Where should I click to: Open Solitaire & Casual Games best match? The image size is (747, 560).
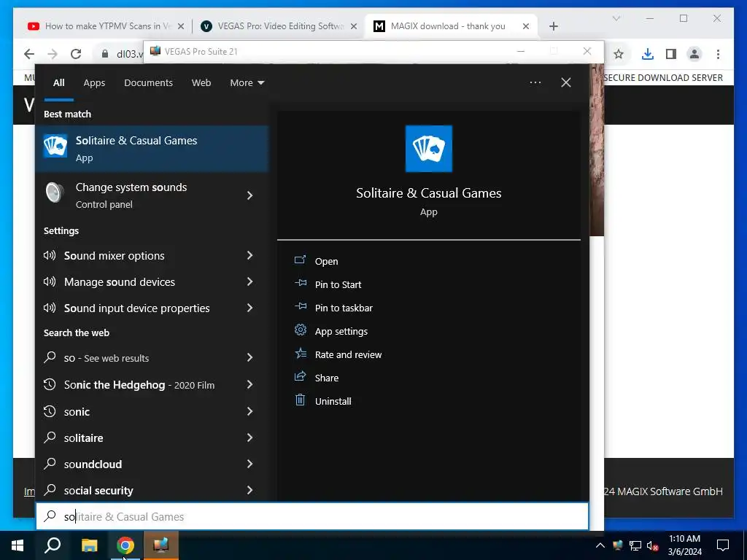tap(152, 149)
